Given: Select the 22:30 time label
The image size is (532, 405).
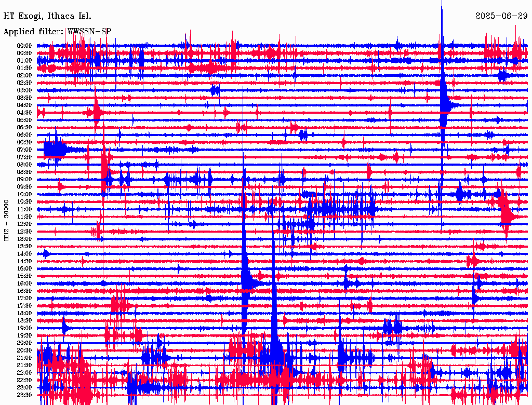Looking at the screenshot, I should [24, 380].
